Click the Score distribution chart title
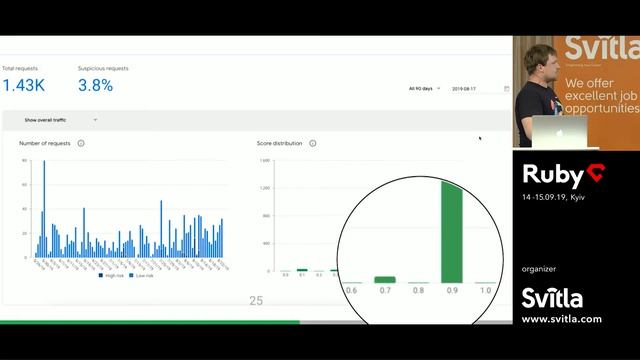640x360 pixels. (x=280, y=143)
